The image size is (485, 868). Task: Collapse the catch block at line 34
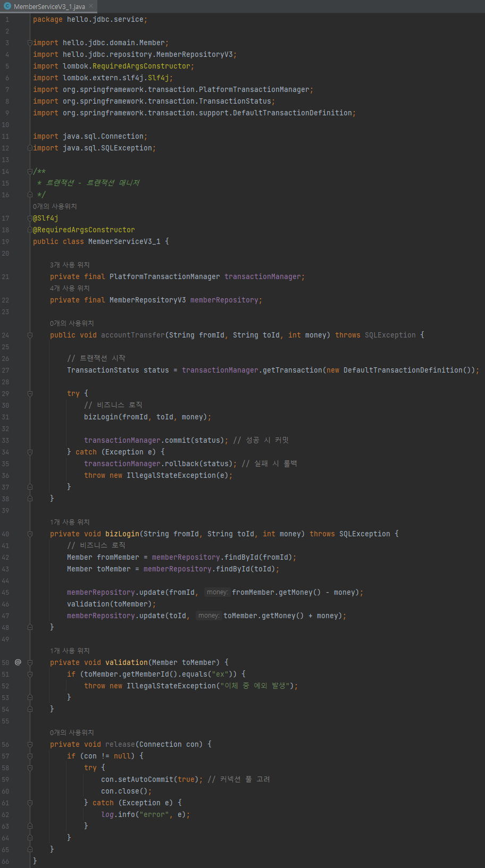pyautogui.click(x=30, y=452)
